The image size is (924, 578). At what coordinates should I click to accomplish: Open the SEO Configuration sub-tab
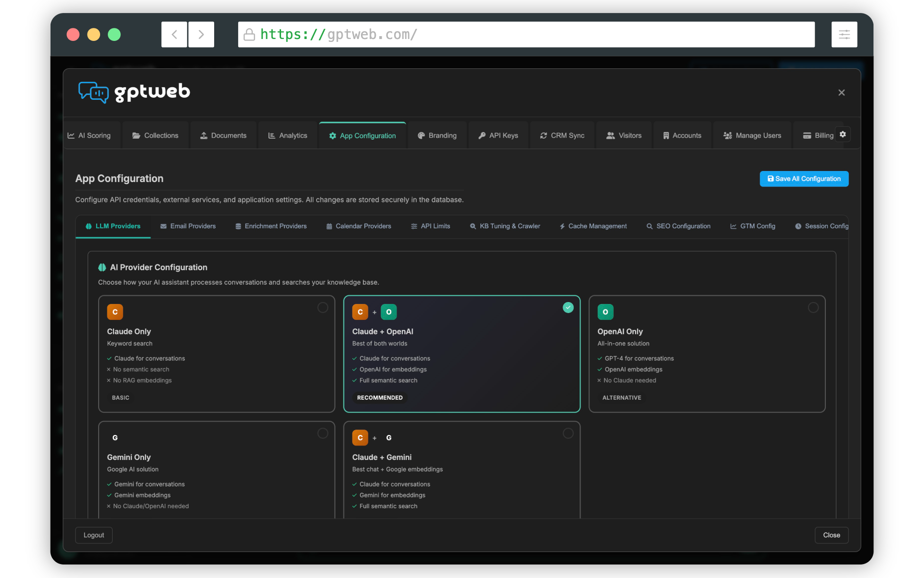(679, 226)
